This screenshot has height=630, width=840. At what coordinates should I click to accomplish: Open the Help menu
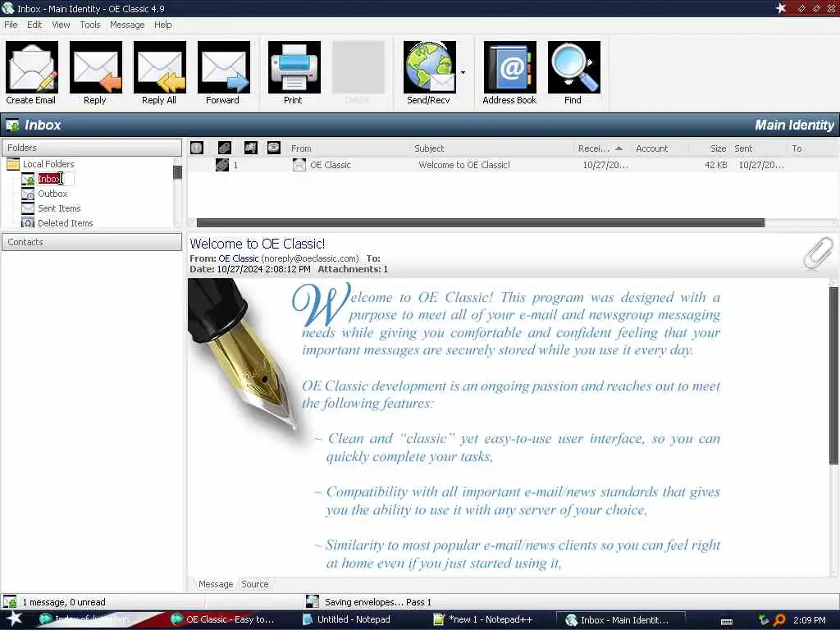pos(163,25)
